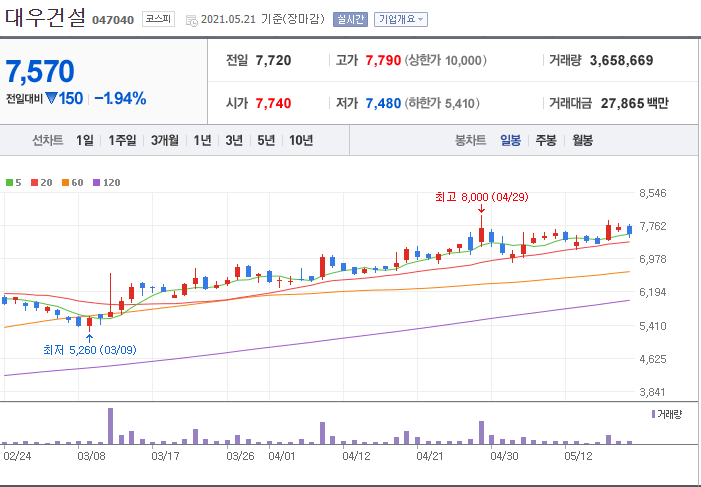The width and height of the screenshot is (701, 487).
Task: Switch to 월봉 candle chart
Action: 583,140
